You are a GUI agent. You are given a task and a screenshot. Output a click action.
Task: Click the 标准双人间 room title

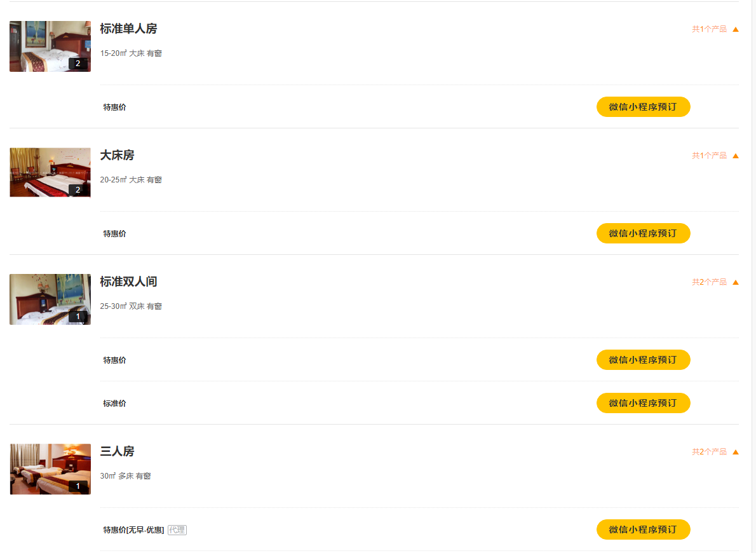pyautogui.click(x=128, y=282)
